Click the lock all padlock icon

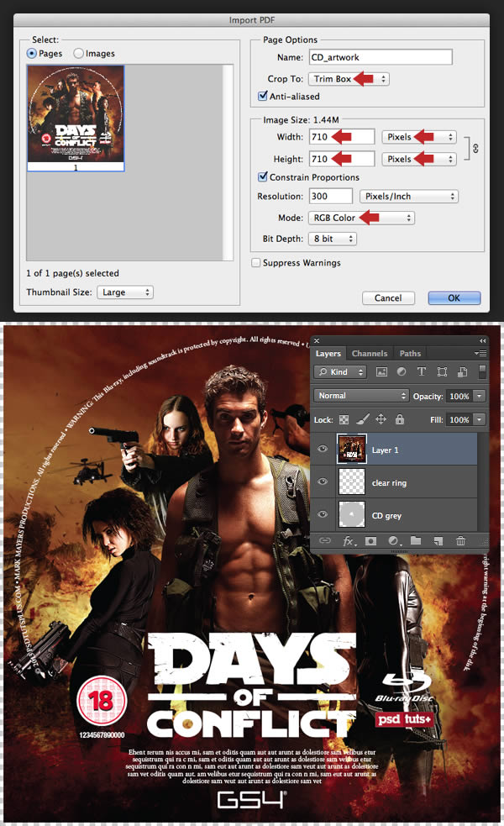[400, 419]
